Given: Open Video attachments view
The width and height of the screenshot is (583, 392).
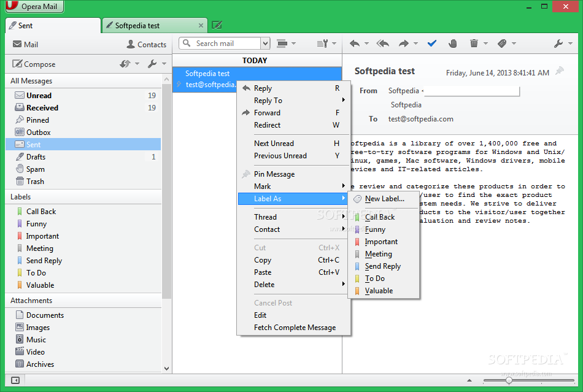Looking at the screenshot, I should [x=83, y=352].
